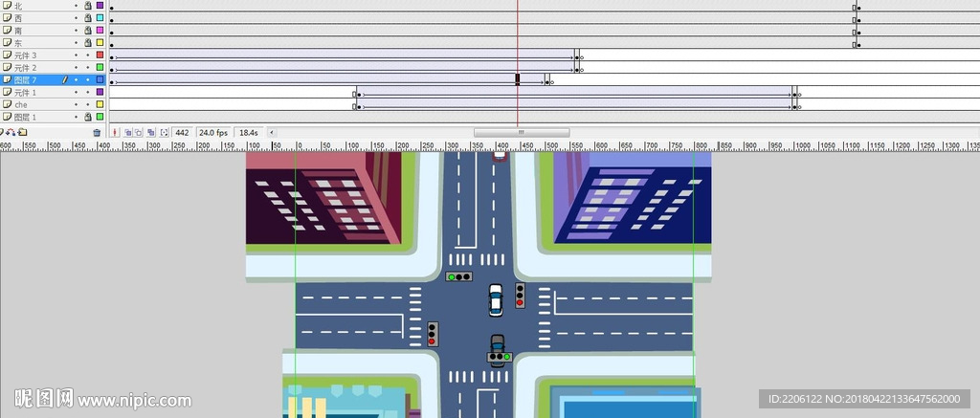Select end keyframe of 图层 7 tween

(546, 80)
